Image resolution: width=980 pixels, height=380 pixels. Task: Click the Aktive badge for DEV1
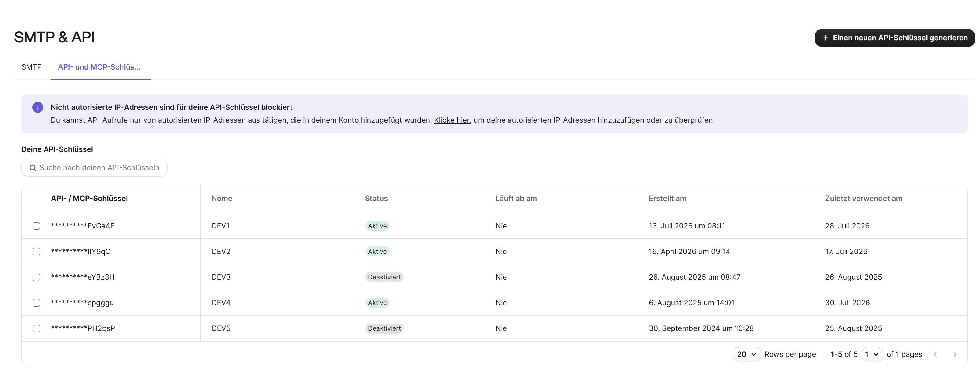[x=377, y=226]
